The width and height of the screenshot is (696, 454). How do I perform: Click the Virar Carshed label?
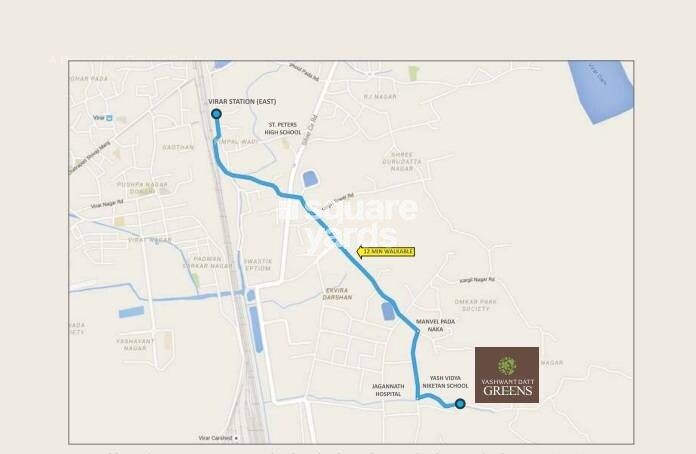[215, 438]
